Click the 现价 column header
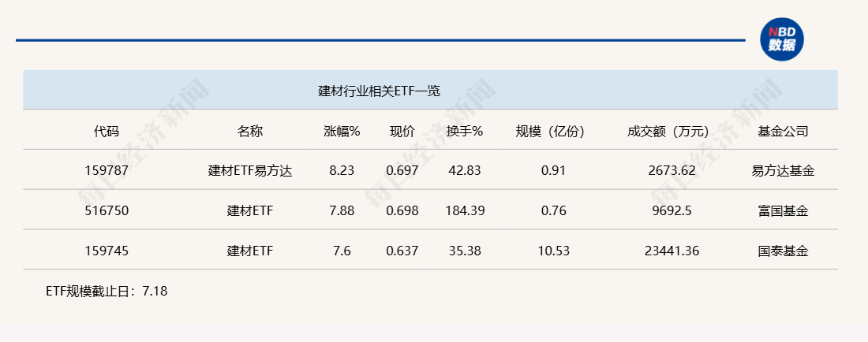This screenshot has height=342, width=868. 402,132
